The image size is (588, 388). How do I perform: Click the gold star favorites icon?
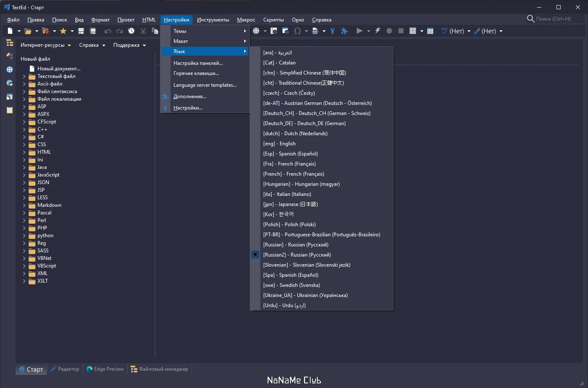[x=63, y=31]
